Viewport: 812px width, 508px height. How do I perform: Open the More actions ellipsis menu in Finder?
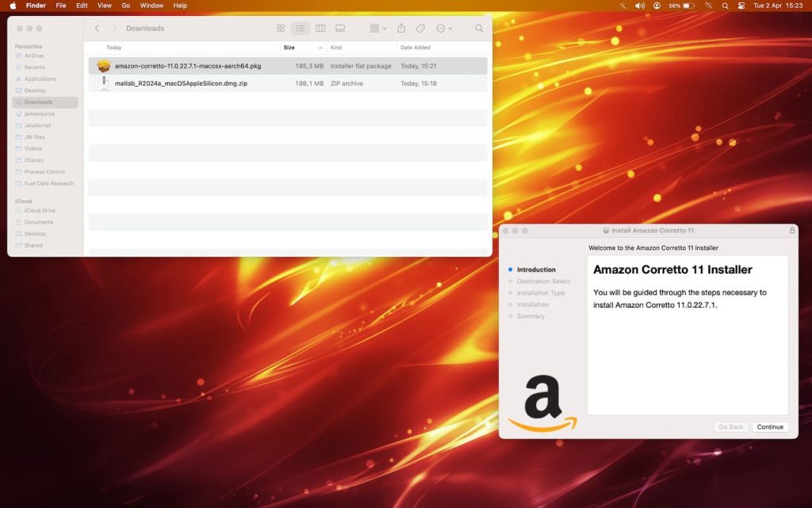point(444,29)
